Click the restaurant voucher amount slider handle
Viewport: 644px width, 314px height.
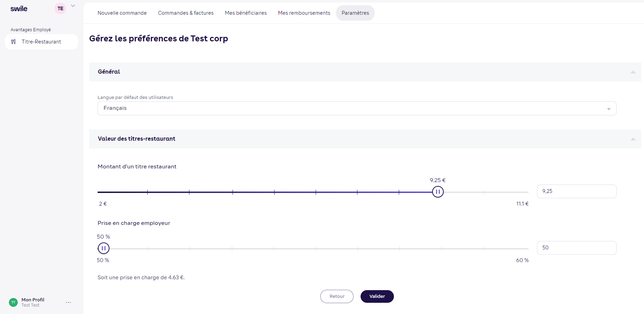(438, 192)
